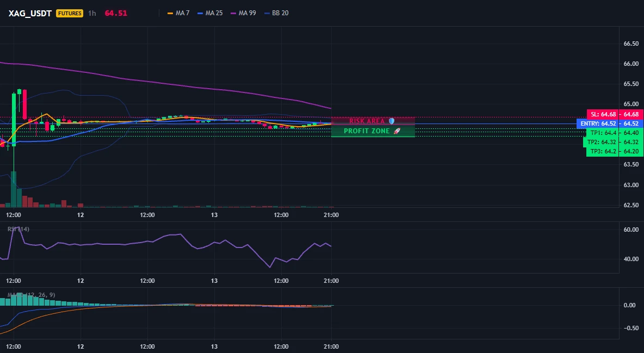Click 40.00 on the RSI axis
The height and width of the screenshot is (353, 644).
point(631,259)
